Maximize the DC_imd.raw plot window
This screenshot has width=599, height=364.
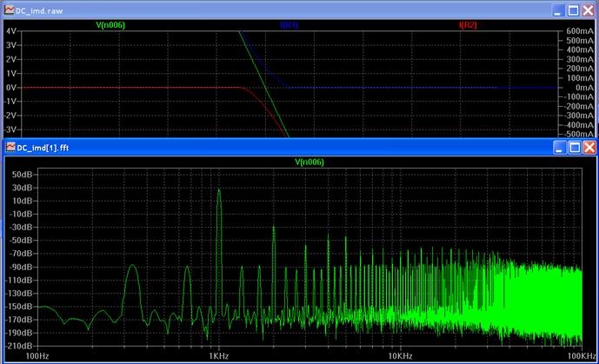pyautogui.click(x=574, y=10)
